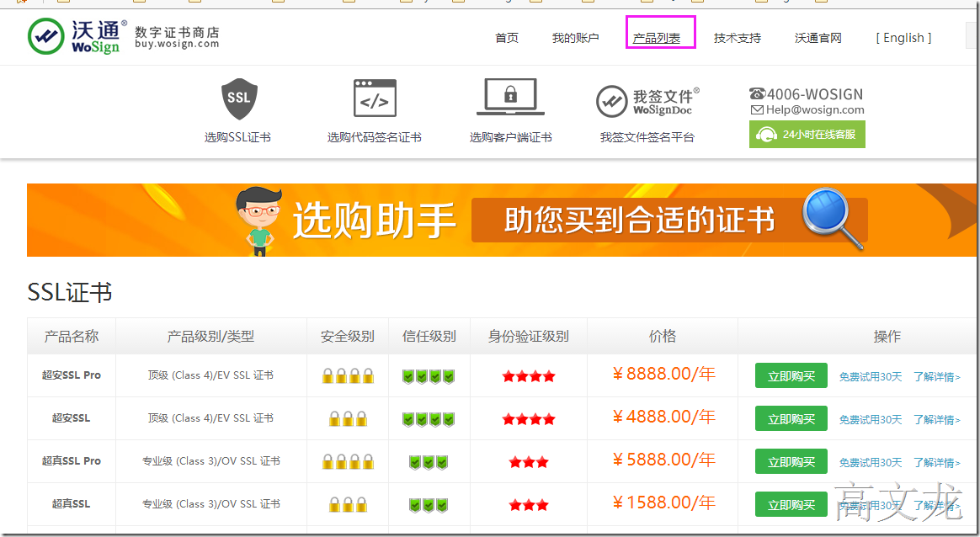The width and height of the screenshot is (980, 537).
Task: Click the magnifying glass in banner
Action: (x=833, y=218)
